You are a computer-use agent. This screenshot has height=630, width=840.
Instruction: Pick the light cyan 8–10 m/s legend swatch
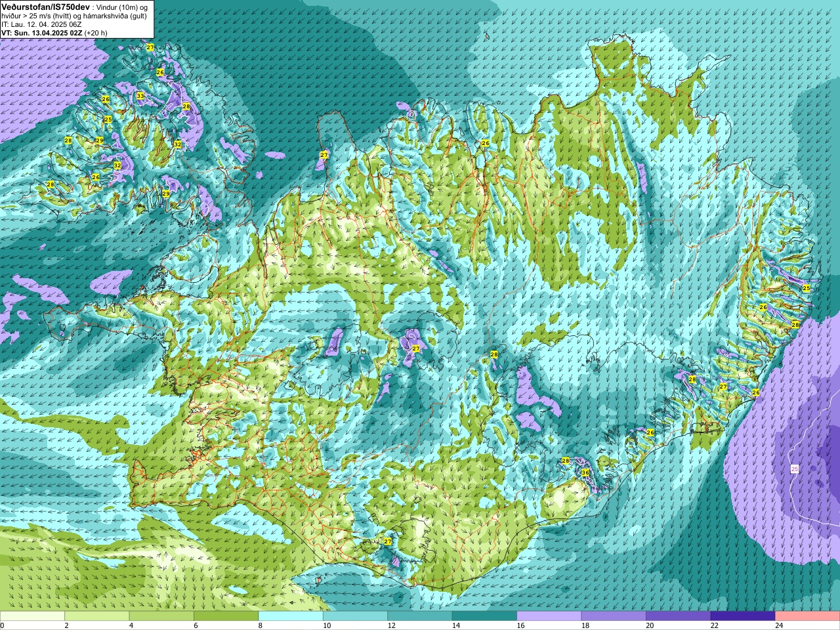(x=291, y=616)
